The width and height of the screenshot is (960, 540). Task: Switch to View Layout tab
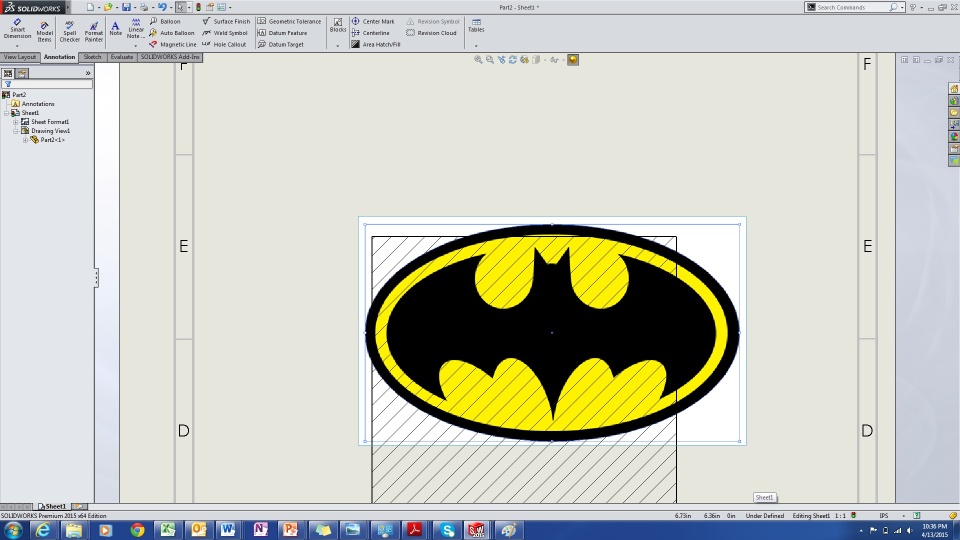[20, 57]
